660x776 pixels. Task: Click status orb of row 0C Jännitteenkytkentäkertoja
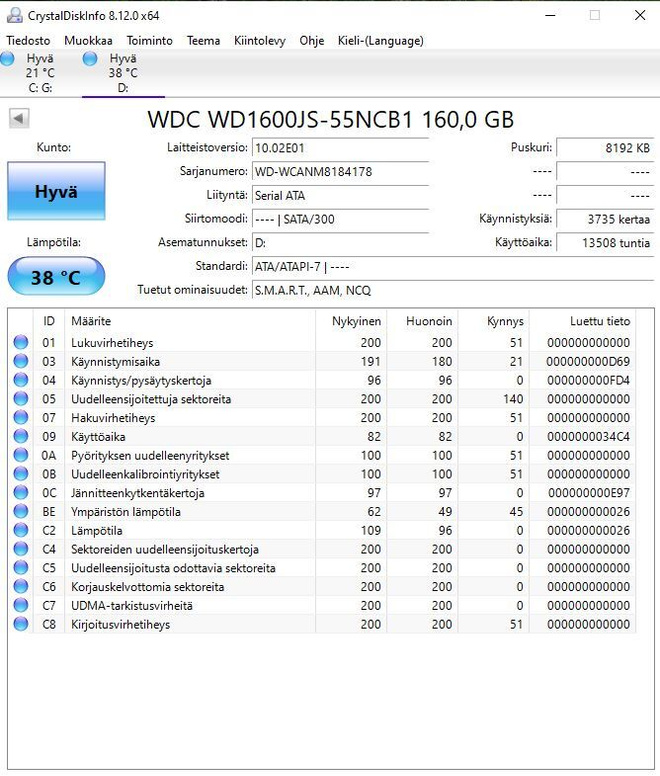coord(21,493)
